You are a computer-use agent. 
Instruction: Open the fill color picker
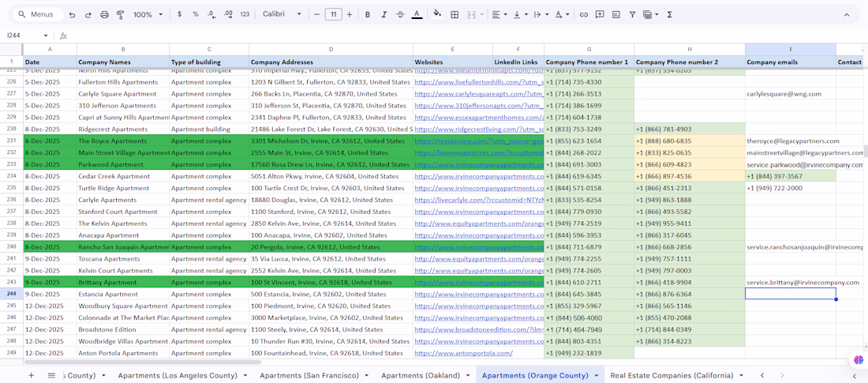coord(437,14)
